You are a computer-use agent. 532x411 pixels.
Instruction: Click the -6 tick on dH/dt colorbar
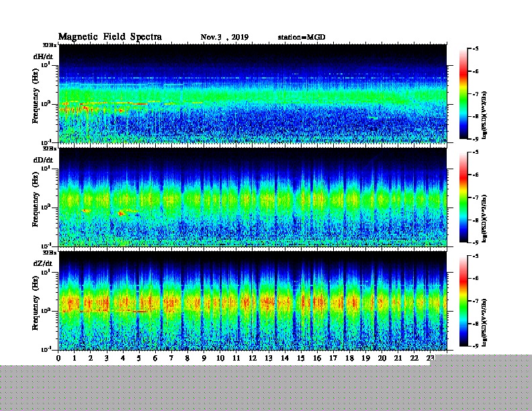click(476, 71)
